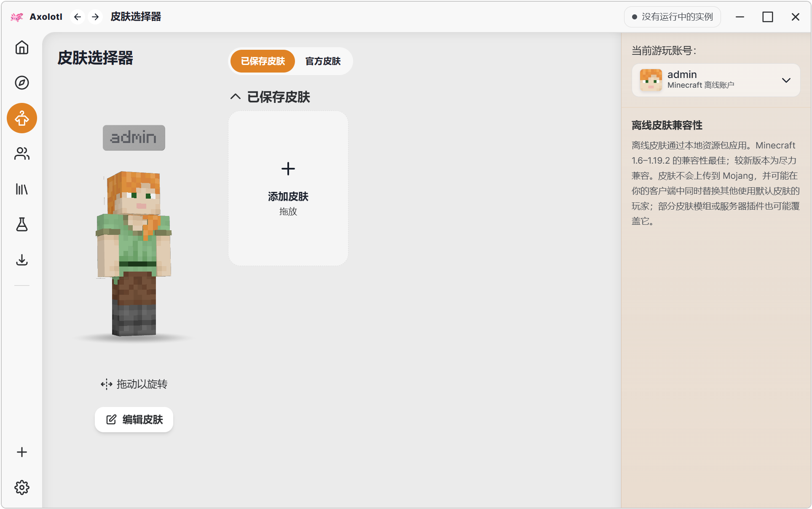Close the Axolotl window
The width and height of the screenshot is (812, 509).
coord(796,17)
